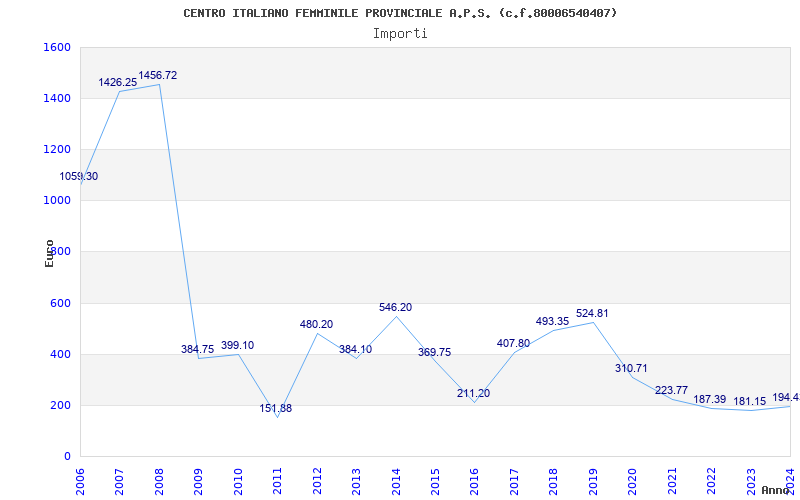Select the x-axis year 2023
The image size is (800, 500).
tap(751, 482)
